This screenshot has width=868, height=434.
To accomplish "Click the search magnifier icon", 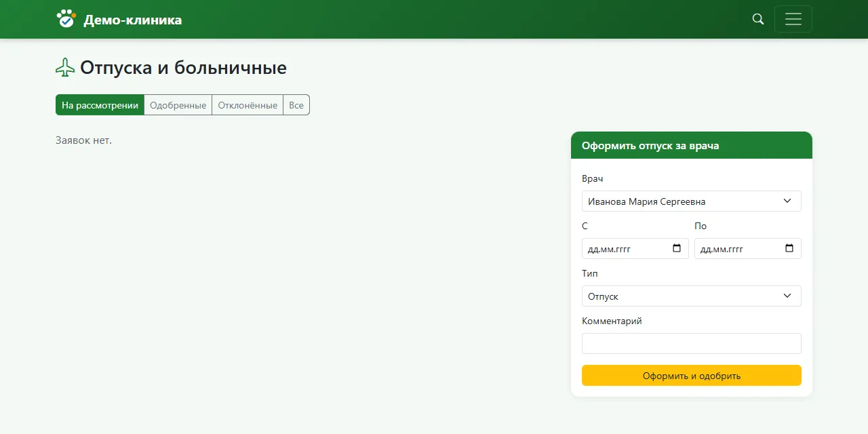I will [758, 19].
